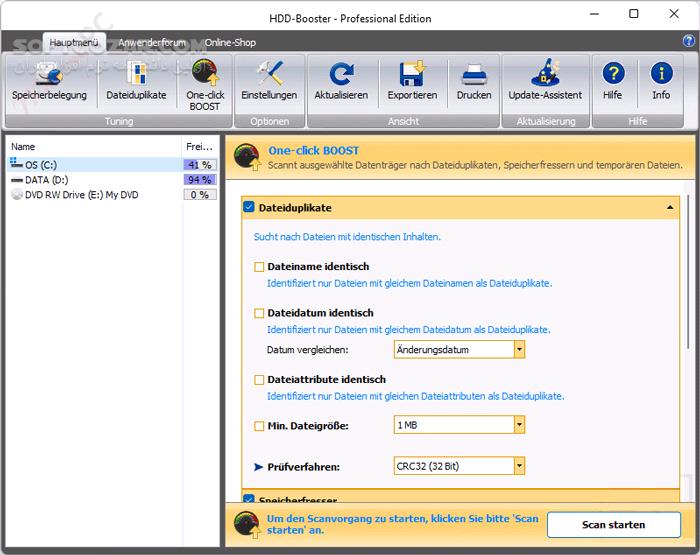The width and height of the screenshot is (700, 555).
Task: Click the Name column header
Action: click(x=94, y=146)
